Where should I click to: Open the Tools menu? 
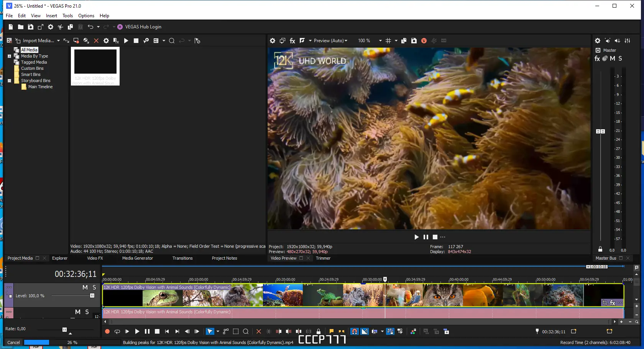67,16
